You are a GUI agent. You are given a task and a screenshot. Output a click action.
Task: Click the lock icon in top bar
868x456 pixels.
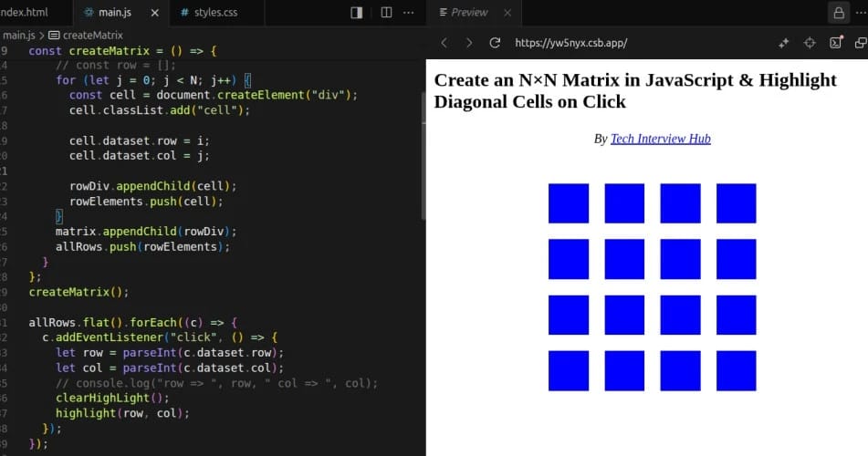click(x=839, y=13)
